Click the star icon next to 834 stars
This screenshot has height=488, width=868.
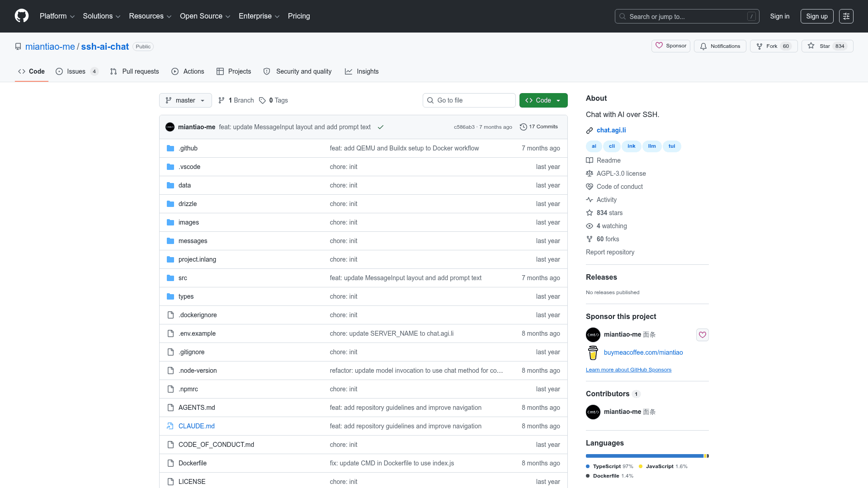pos(590,213)
